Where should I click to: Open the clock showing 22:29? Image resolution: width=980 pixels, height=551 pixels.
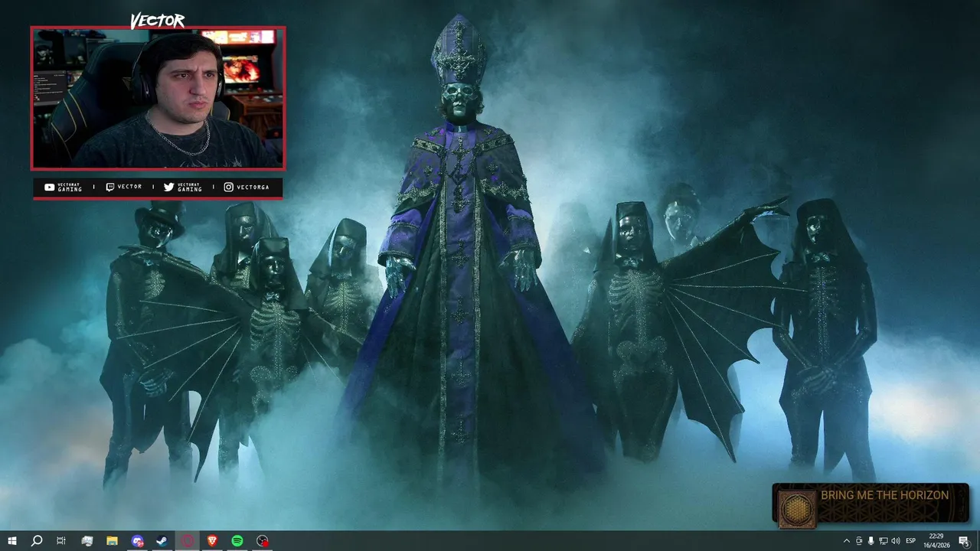point(936,541)
